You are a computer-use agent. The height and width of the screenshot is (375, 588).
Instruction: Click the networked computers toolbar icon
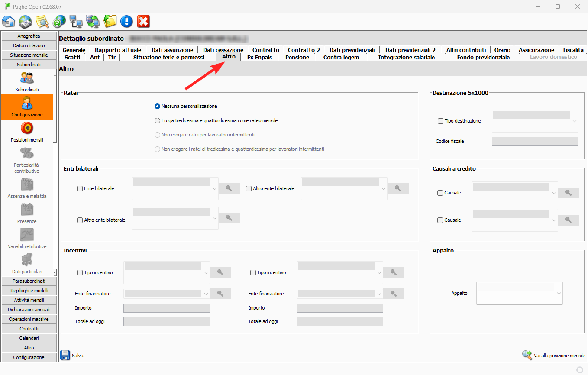point(76,21)
